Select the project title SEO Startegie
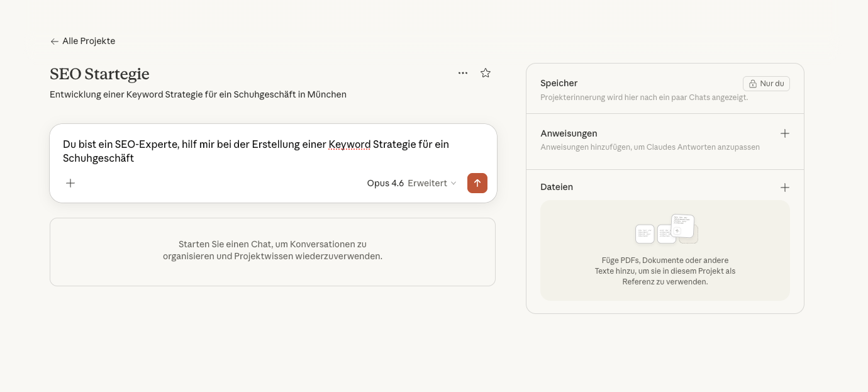Screen dimensions: 868x392 [99, 74]
